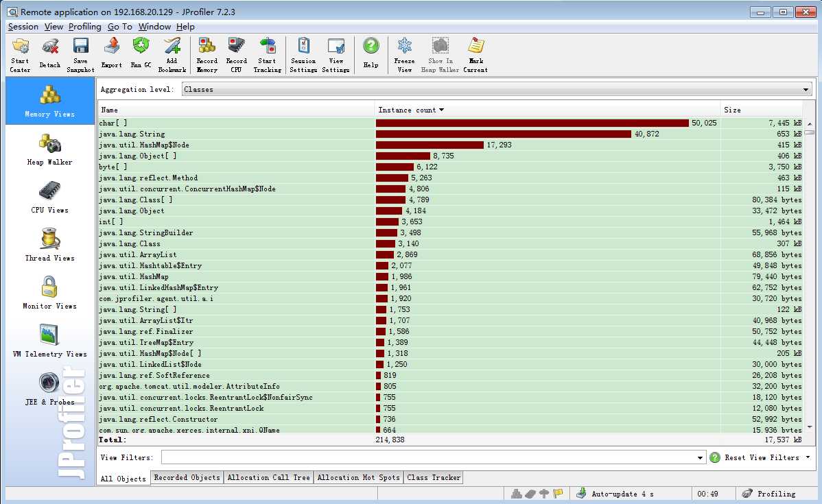The image size is (822, 504).
Task: Open the Help menu
Action: [185, 26]
